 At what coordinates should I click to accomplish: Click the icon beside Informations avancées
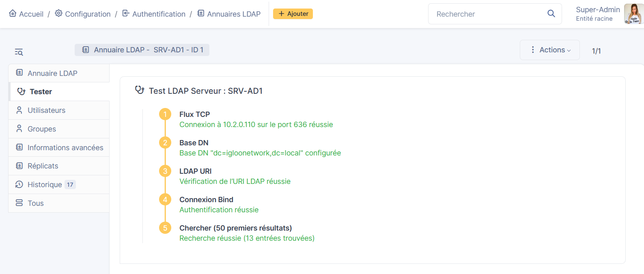19,147
